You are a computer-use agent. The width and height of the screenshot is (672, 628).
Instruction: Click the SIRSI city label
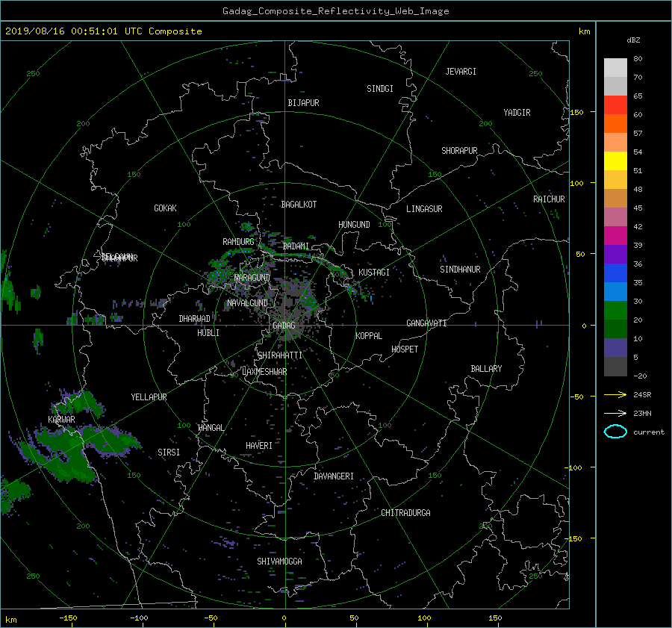pyautogui.click(x=169, y=453)
